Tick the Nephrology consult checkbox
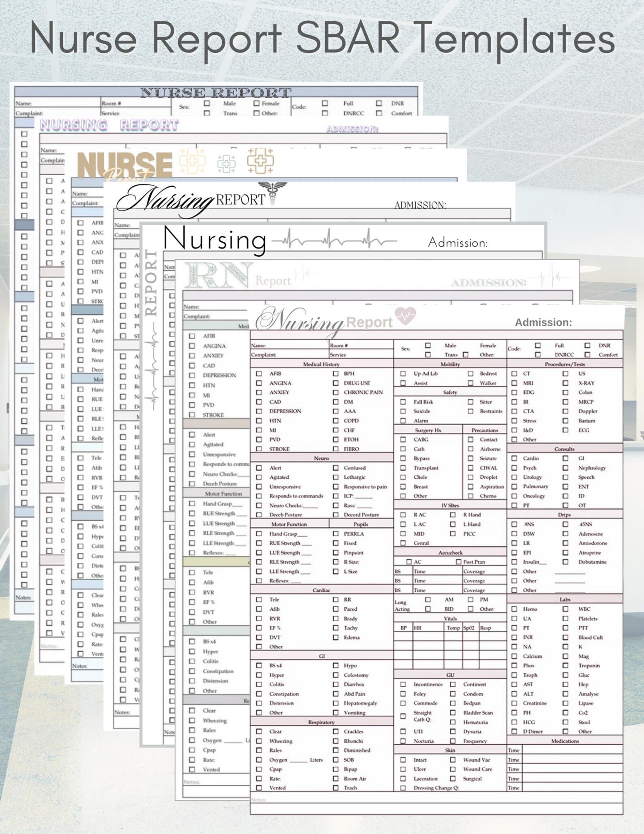Viewport: 644px width, 834px height. (x=565, y=468)
